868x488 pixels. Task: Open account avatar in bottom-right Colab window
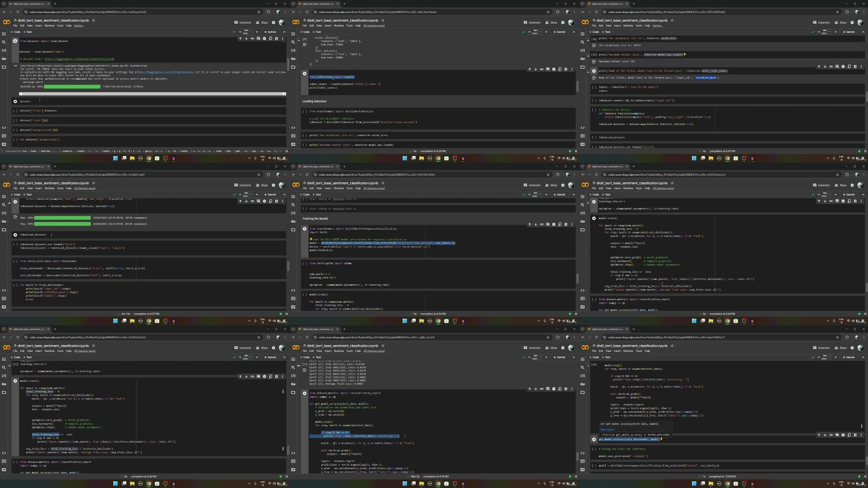click(860, 348)
